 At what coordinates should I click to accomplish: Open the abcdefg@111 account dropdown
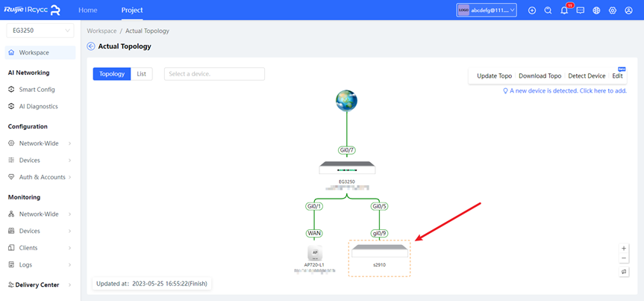pos(487,10)
